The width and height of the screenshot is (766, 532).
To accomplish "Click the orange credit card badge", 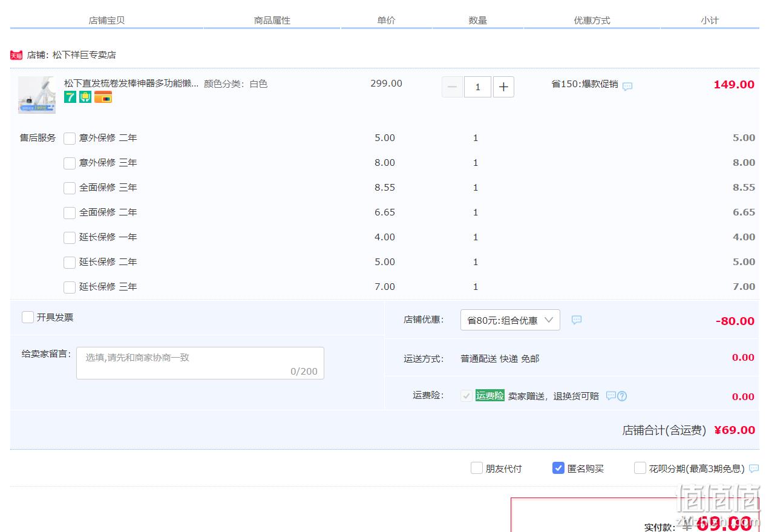I will tap(103, 97).
